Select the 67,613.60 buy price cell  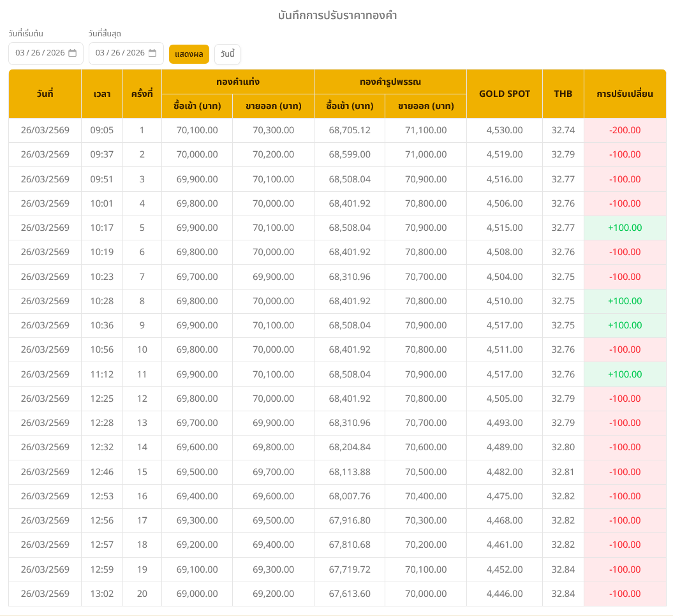pos(350,594)
